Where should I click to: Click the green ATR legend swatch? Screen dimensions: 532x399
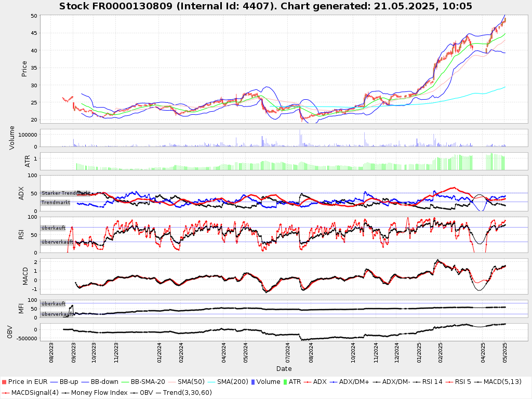[285, 382]
